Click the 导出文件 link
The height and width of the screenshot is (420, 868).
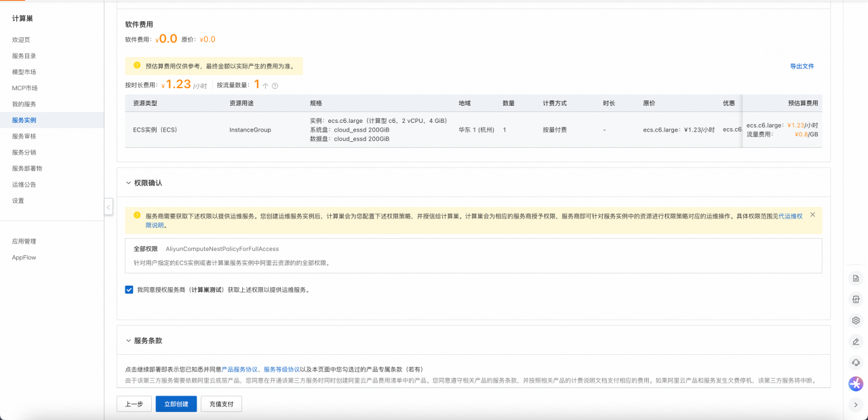pyautogui.click(x=802, y=66)
